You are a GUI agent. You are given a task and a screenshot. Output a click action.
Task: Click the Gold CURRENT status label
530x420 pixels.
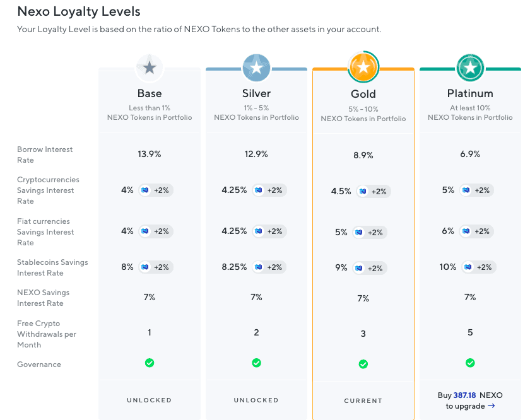(x=363, y=400)
